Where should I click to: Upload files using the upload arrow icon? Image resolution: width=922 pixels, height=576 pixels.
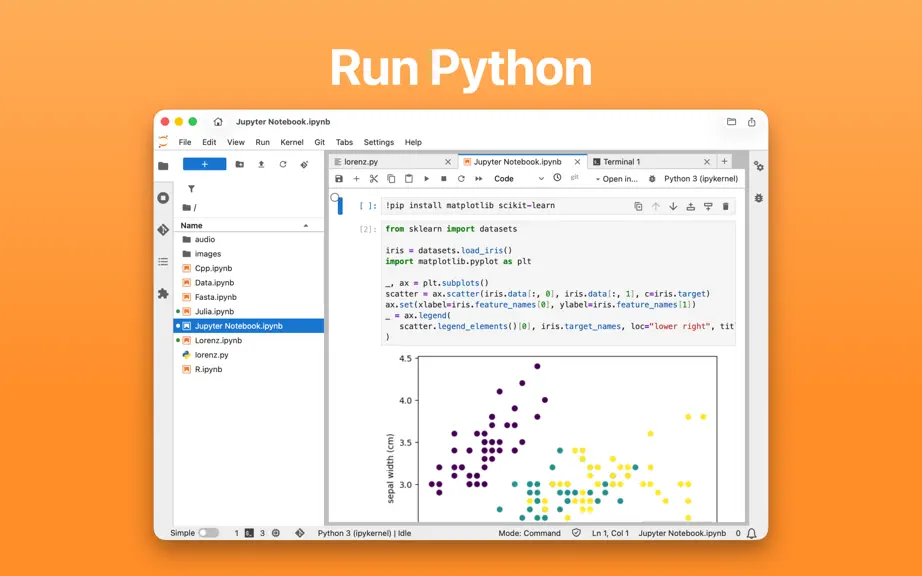(261, 165)
